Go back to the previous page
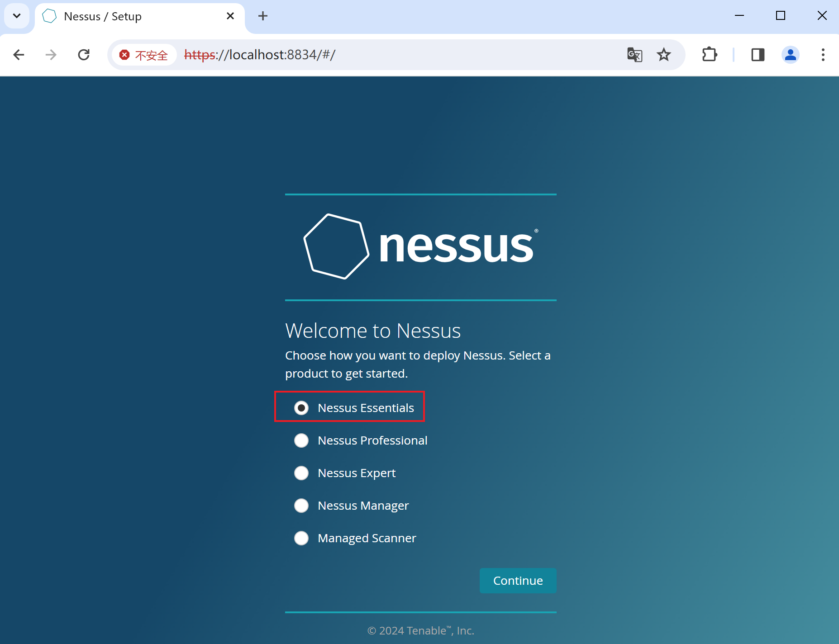 [x=19, y=55]
